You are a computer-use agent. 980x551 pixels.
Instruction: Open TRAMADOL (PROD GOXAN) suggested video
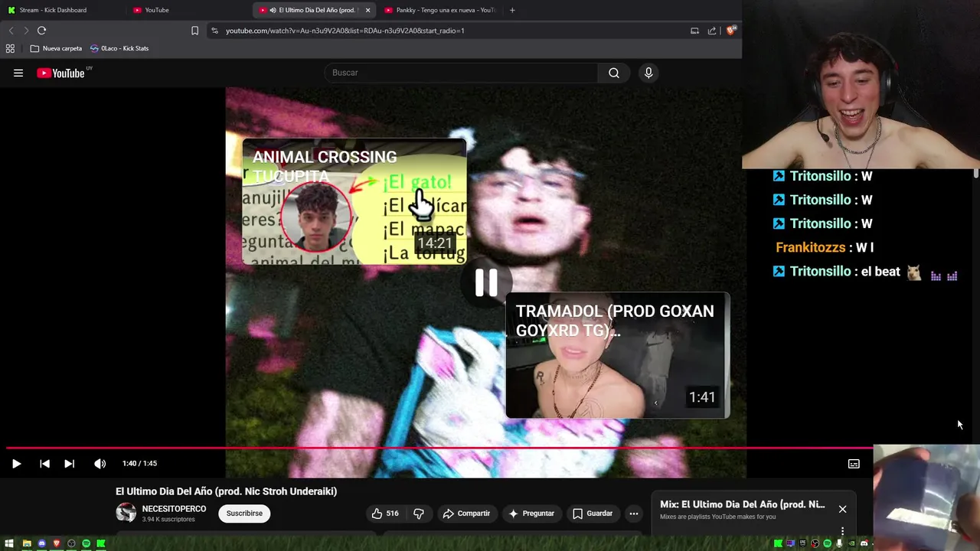coord(617,355)
